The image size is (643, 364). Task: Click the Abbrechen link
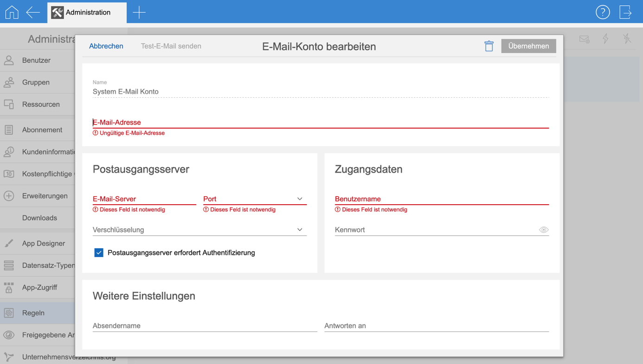coord(106,46)
